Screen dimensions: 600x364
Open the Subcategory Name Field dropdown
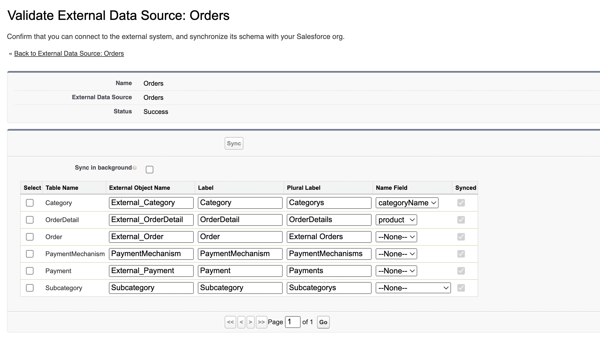coord(413,288)
